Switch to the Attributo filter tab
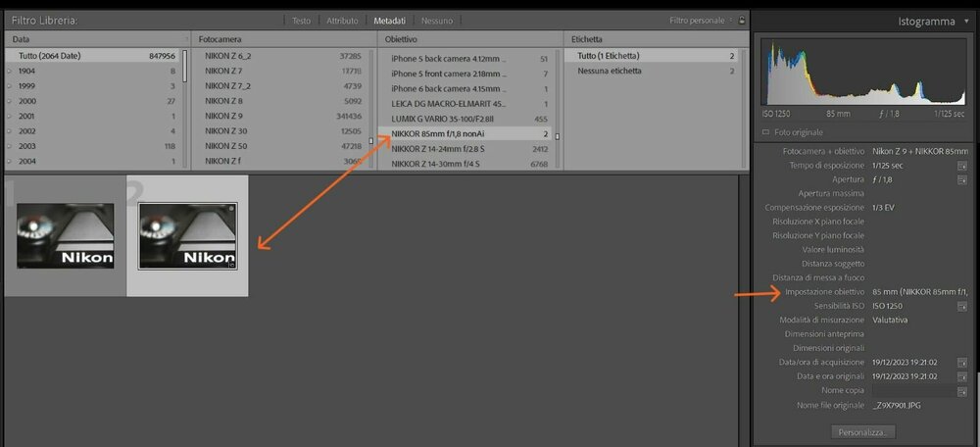 342,21
